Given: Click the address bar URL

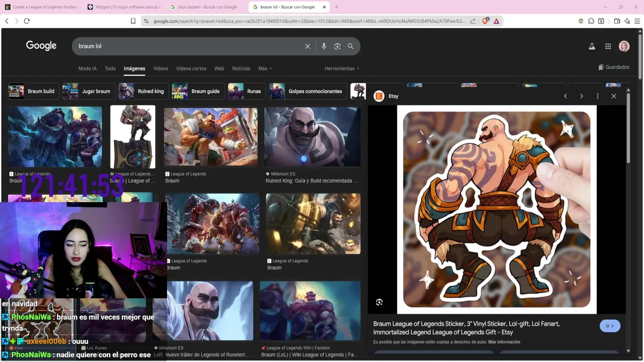Looking at the screenshot, I should click(x=309, y=21).
